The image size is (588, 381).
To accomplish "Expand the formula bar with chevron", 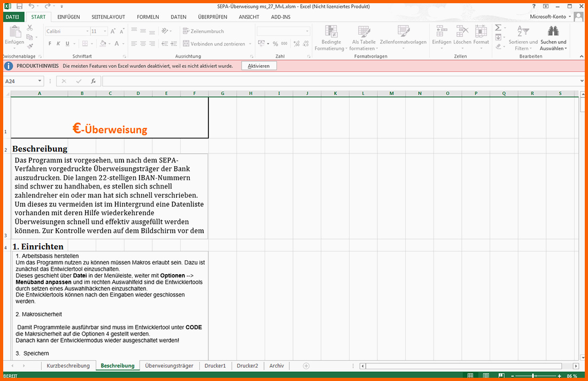I will coord(582,81).
